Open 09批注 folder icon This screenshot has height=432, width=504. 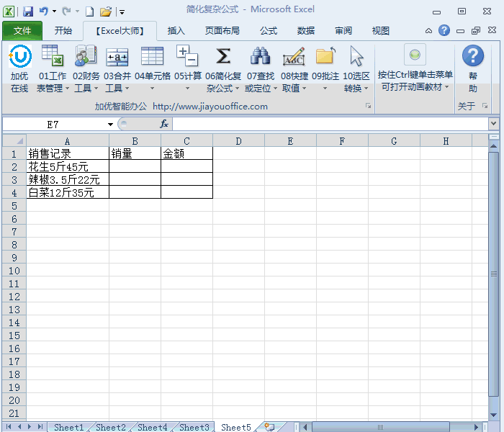coord(325,55)
